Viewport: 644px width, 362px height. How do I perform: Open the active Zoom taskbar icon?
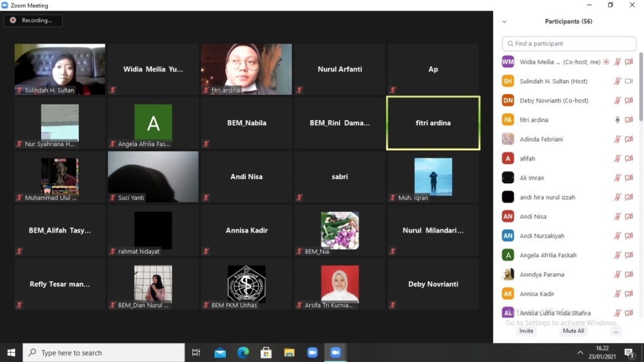pos(335,353)
